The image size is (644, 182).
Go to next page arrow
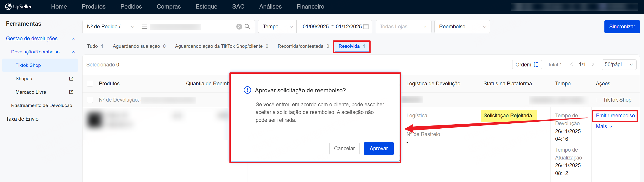click(593, 65)
